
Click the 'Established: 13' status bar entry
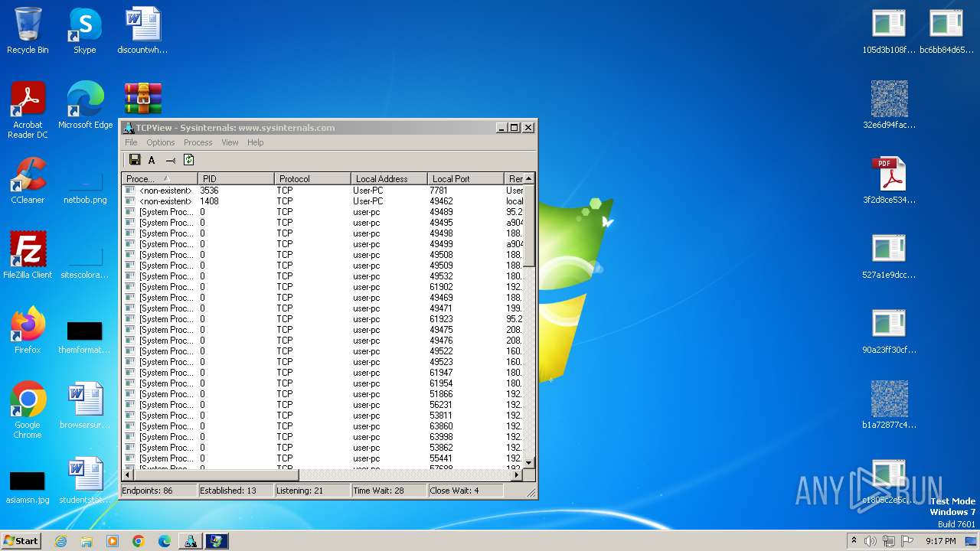click(236, 491)
